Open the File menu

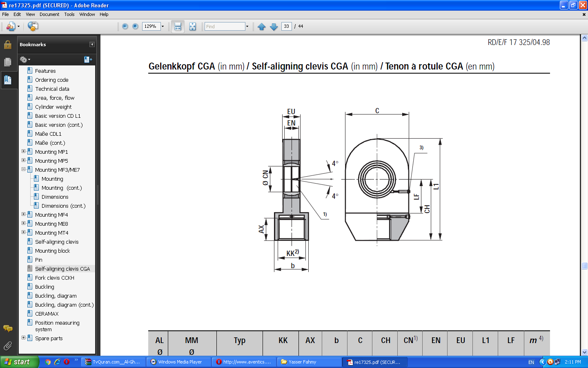point(5,14)
